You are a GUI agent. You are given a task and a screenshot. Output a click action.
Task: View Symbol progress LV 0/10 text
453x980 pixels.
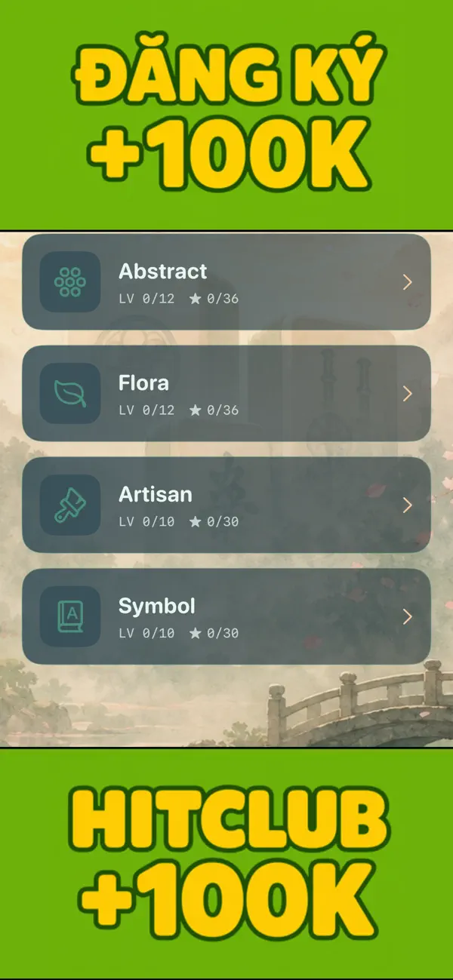[x=146, y=634]
